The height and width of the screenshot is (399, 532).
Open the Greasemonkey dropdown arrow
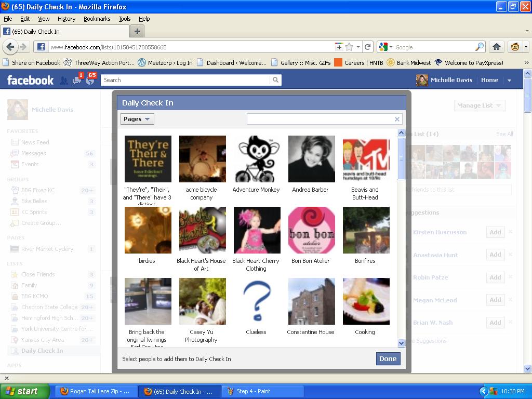[526, 47]
